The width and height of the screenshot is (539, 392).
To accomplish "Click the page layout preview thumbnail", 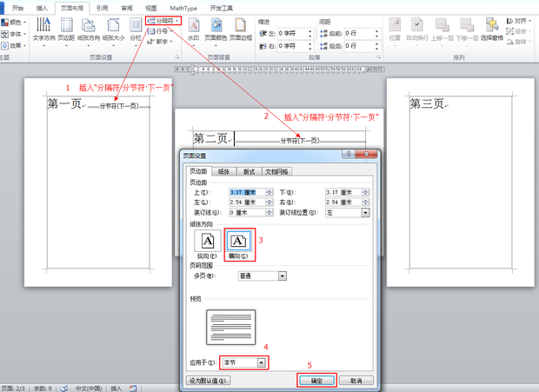I will pos(230,327).
